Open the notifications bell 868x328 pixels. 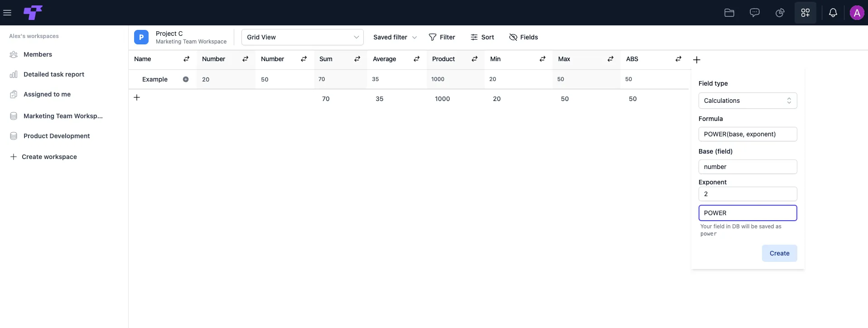tap(833, 13)
